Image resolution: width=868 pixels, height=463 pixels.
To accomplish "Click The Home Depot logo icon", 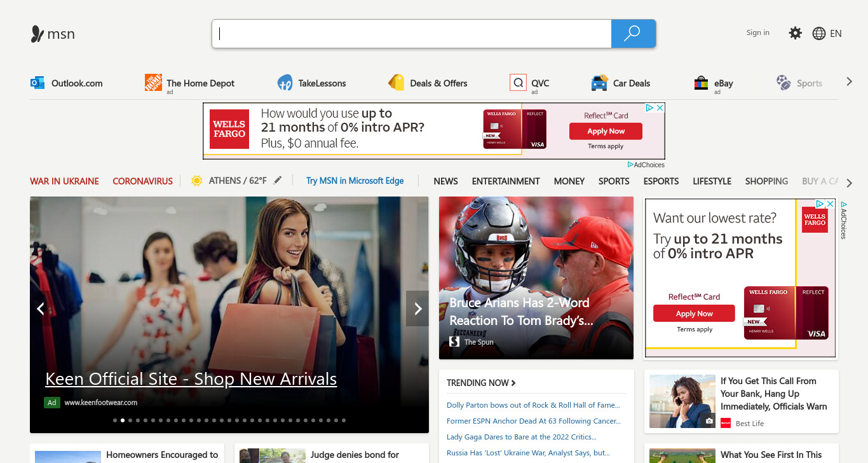I will [x=153, y=82].
